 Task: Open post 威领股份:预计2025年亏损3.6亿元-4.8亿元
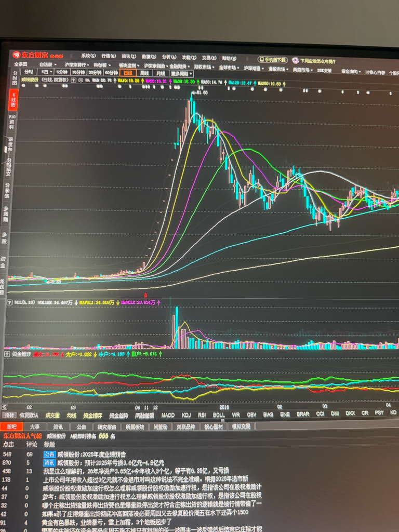111,462
